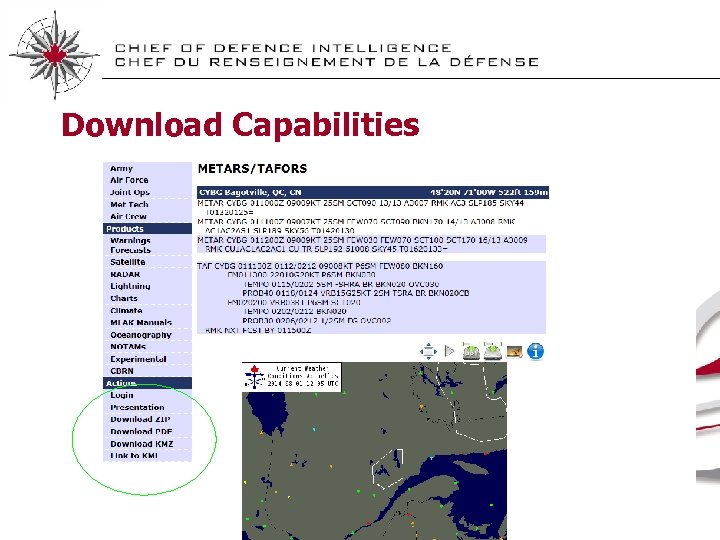720x540 pixels.
Task: Open the blue information icon
Action: 535,351
